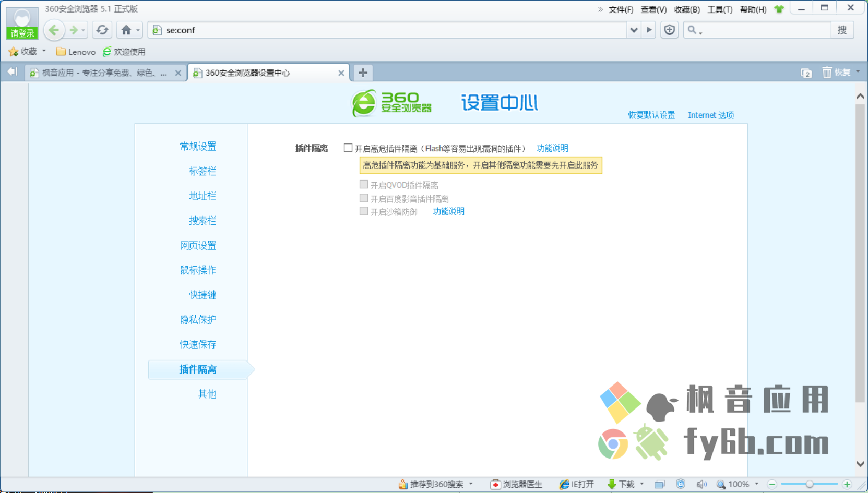Viewport: 868px width, 493px height.
Task: Click the go arrow next to address bar
Action: point(649,30)
